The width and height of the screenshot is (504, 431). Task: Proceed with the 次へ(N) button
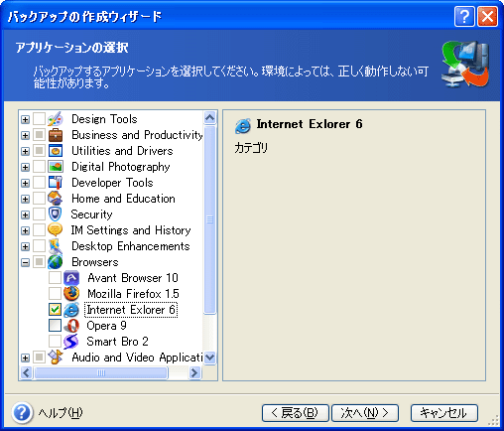(365, 413)
